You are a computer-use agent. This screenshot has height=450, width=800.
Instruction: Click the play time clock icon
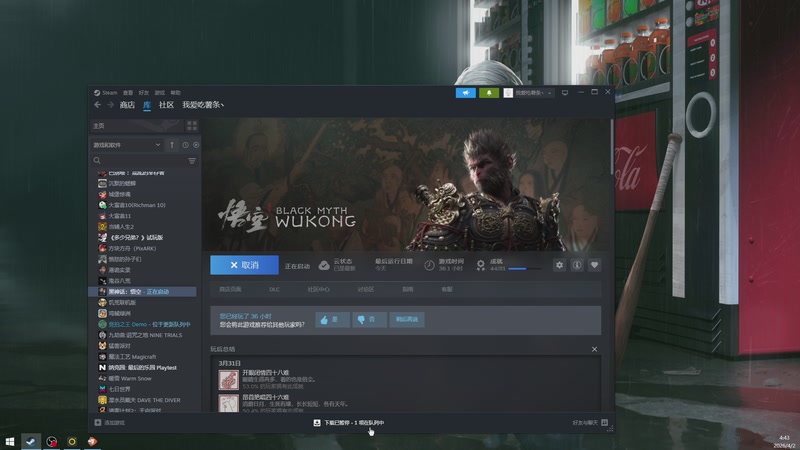coord(429,265)
